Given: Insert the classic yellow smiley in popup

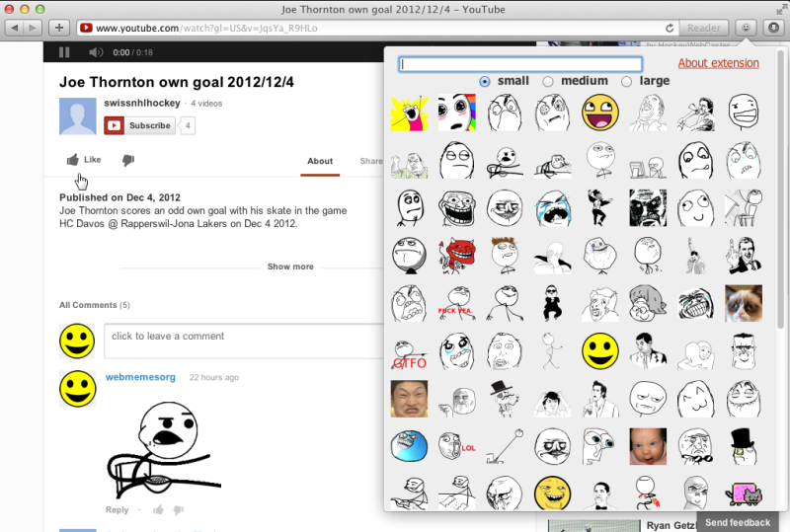Looking at the screenshot, I should 600,351.
